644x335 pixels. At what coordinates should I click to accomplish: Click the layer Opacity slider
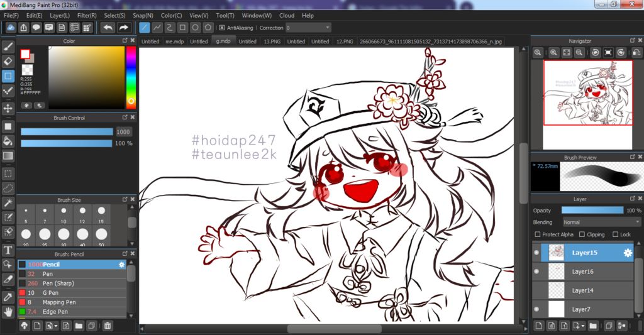(592, 210)
